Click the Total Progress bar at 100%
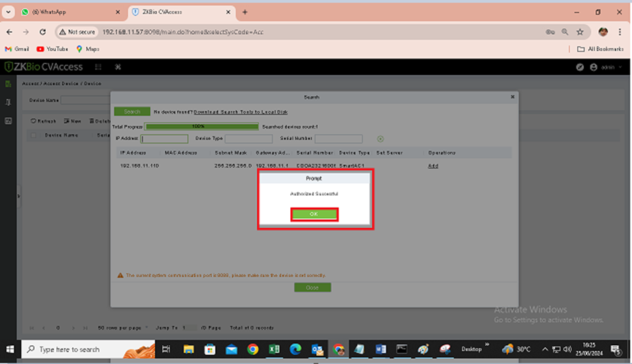The width and height of the screenshot is (632, 364). point(201,126)
